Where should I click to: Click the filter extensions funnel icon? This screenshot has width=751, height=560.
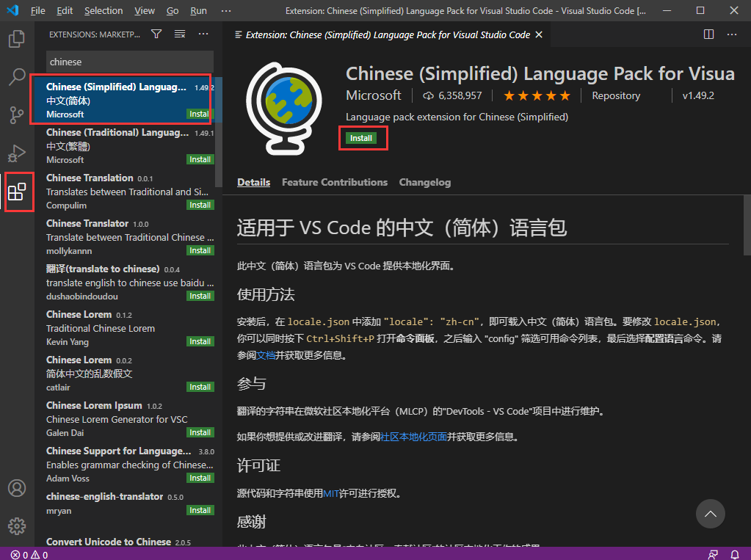click(156, 34)
